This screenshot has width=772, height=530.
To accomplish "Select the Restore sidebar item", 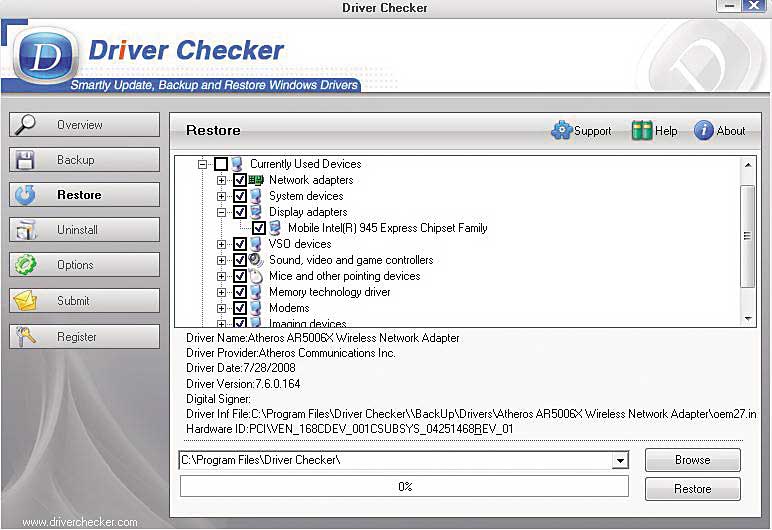I will pyautogui.click(x=84, y=195).
